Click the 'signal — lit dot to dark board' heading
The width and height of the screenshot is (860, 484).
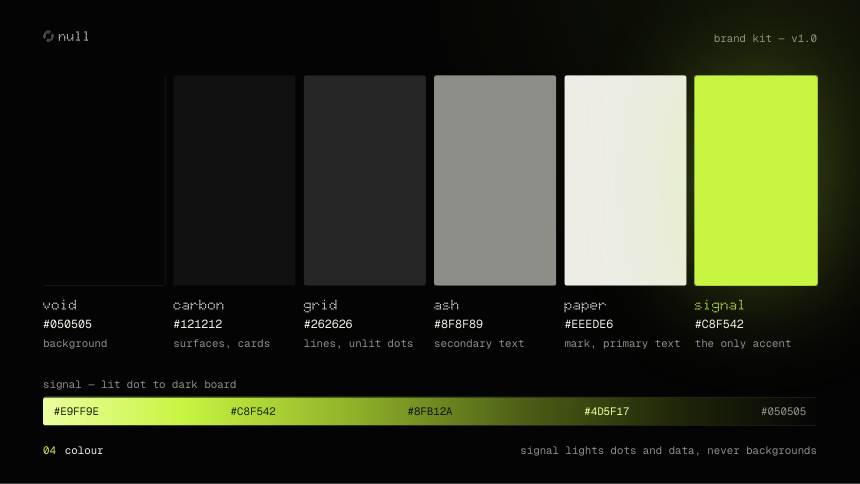coord(140,385)
